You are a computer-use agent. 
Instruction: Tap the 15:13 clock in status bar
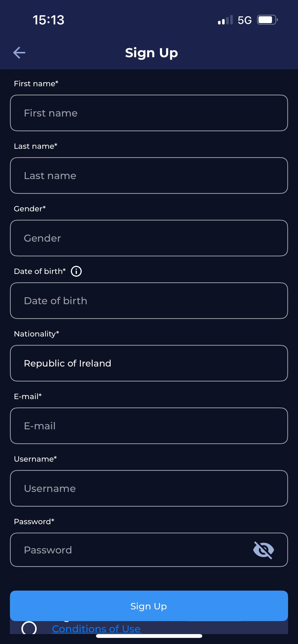click(48, 20)
